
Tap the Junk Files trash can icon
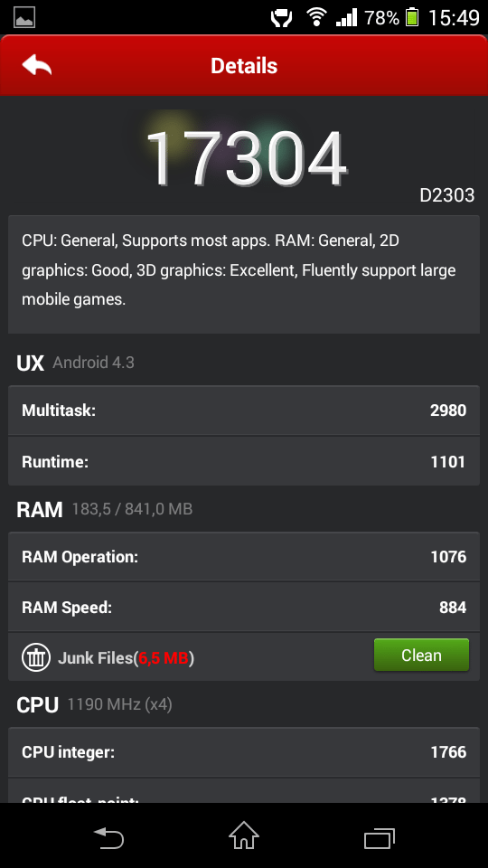[x=36, y=657]
